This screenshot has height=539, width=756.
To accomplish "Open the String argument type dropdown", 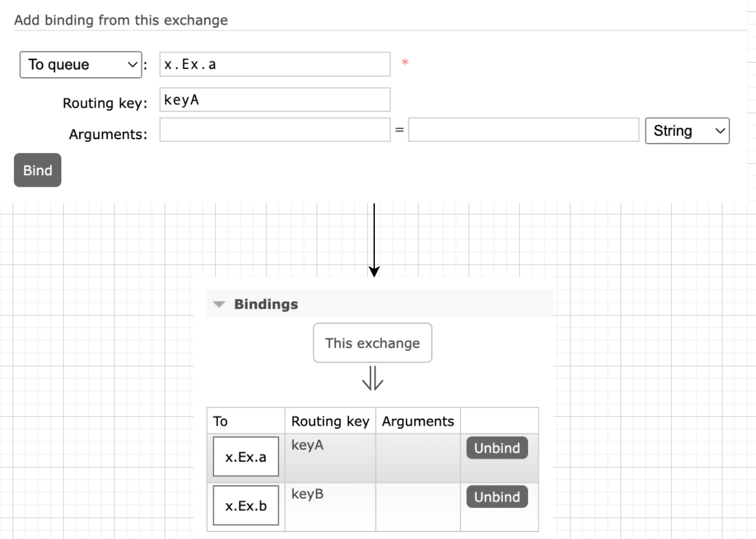I will coord(687,130).
